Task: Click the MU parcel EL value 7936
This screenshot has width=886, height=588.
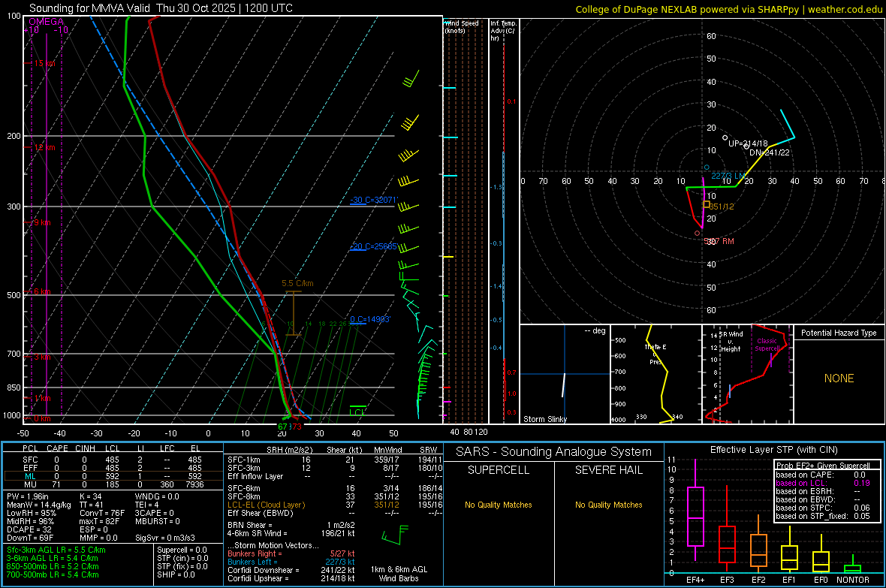Action: click(194, 484)
